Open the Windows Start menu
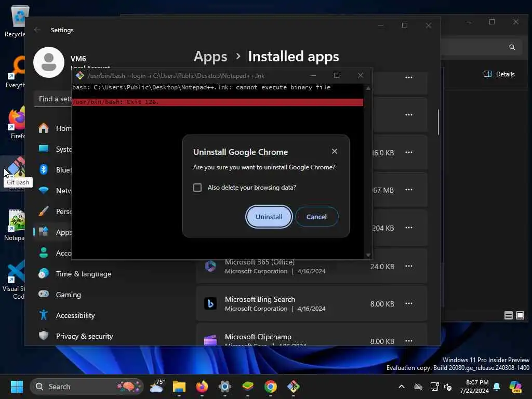This screenshot has height=399, width=532. pos(17,387)
